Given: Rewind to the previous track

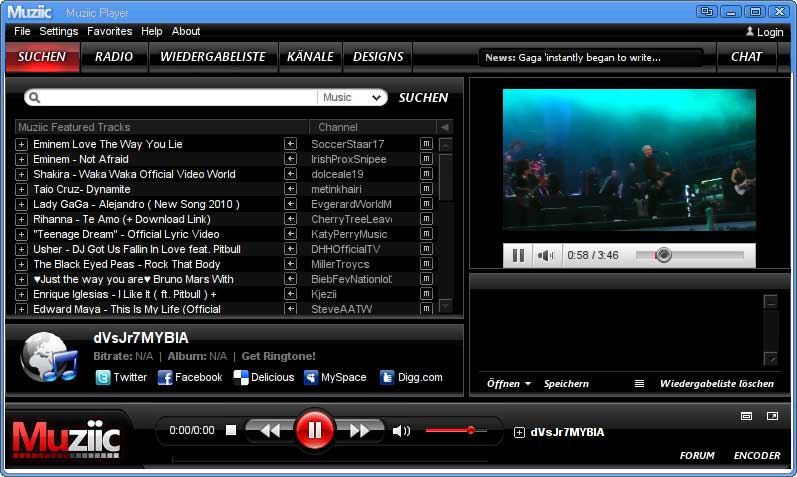Looking at the screenshot, I should tap(269, 431).
